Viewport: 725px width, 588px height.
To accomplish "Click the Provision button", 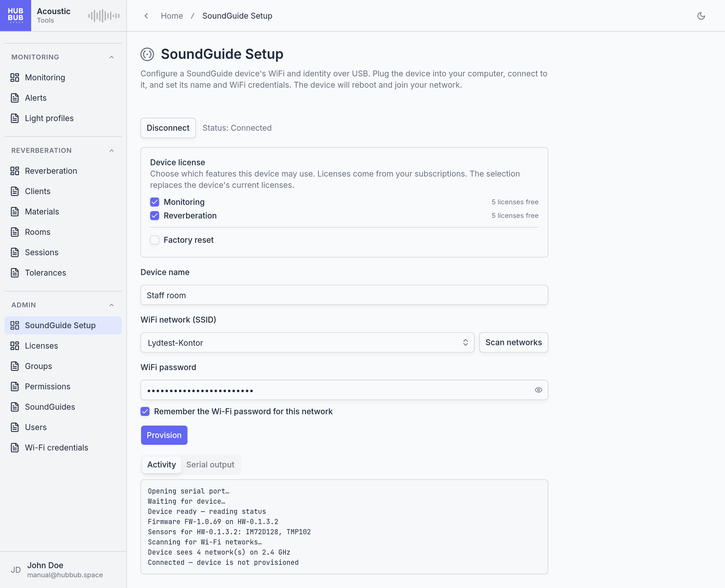I will point(164,435).
